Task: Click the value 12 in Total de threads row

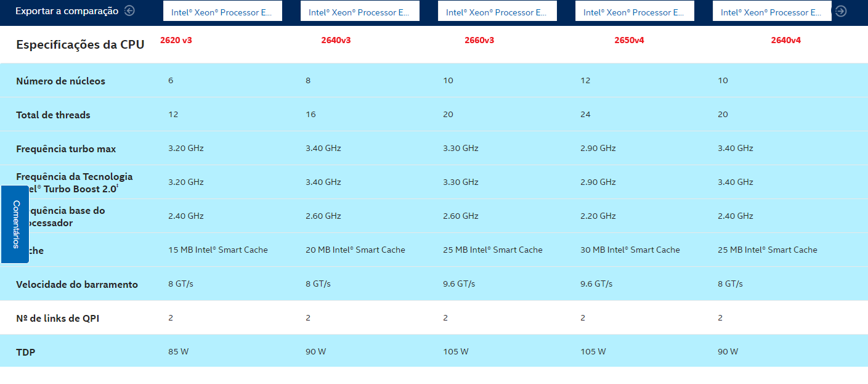Action: [173, 114]
